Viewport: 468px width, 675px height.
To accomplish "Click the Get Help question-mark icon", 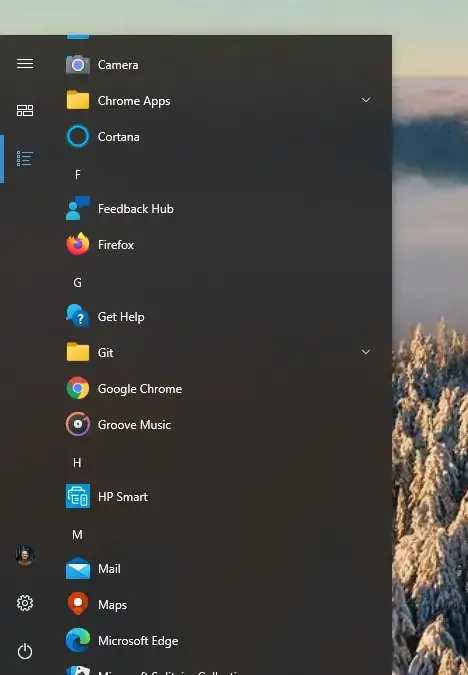I will click(x=78, y=316).
